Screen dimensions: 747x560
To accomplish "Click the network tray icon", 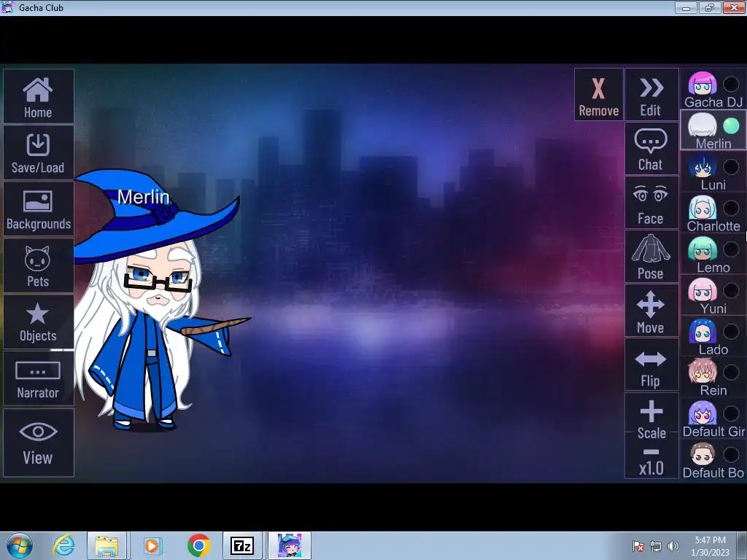I will point(656,546).
